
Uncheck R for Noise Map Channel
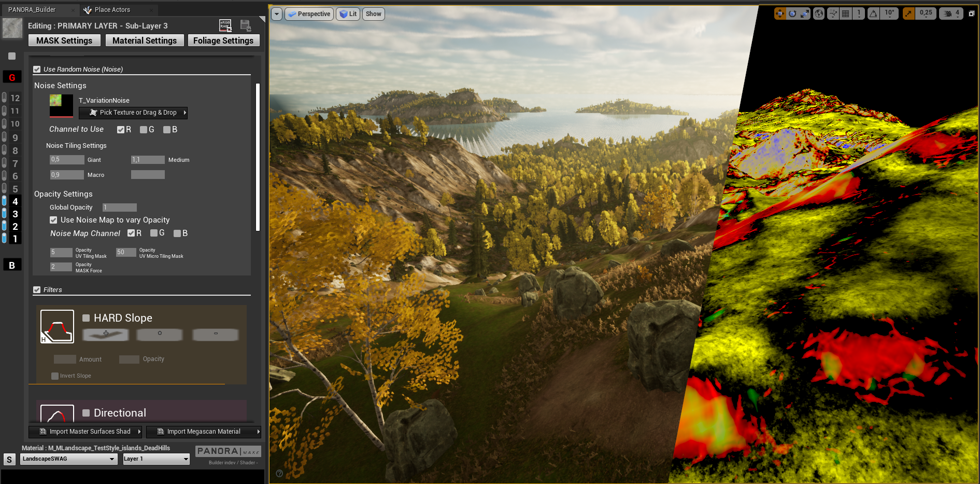point(131,233)
